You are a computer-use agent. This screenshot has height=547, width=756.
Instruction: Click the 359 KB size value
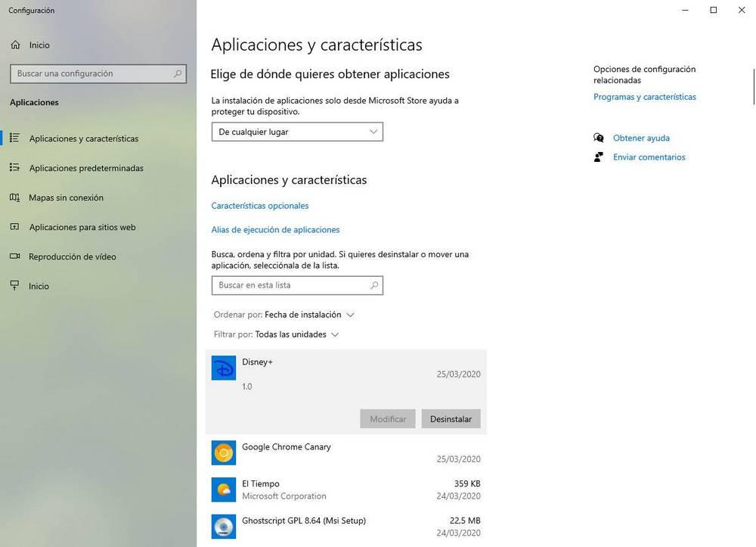click(x=467, y=483)
